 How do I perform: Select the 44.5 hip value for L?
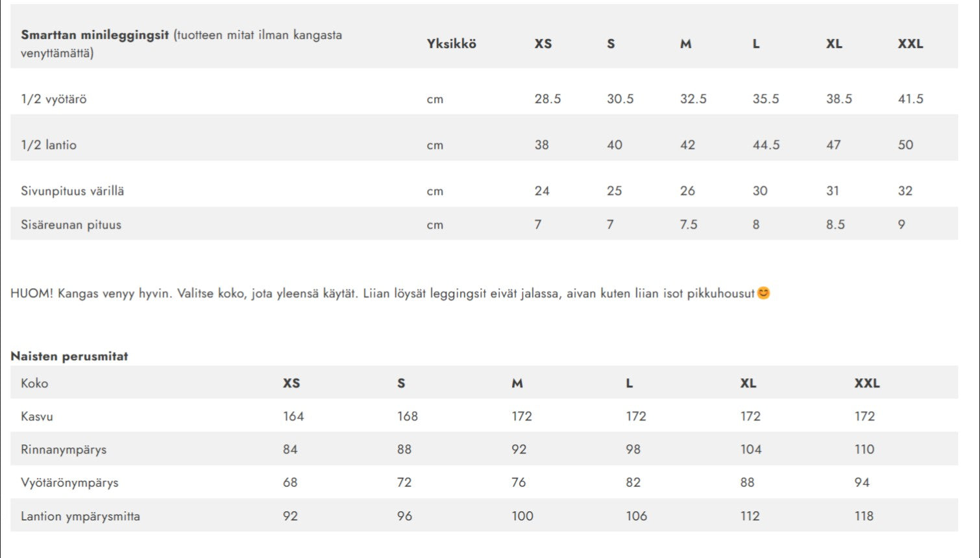766,145
